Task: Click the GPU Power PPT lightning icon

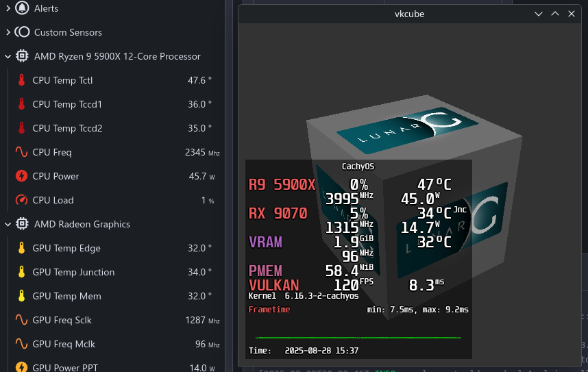Action: coord(21,367)
